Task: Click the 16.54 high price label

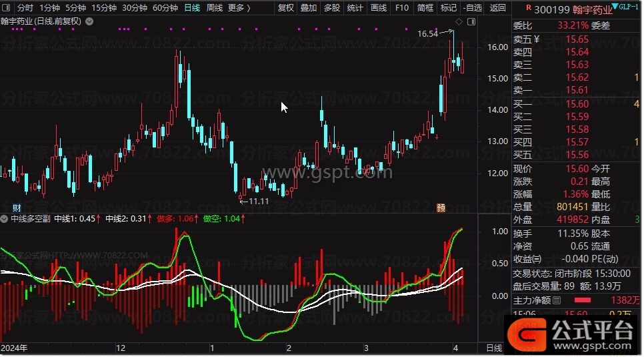Action: tap(427, 34)
